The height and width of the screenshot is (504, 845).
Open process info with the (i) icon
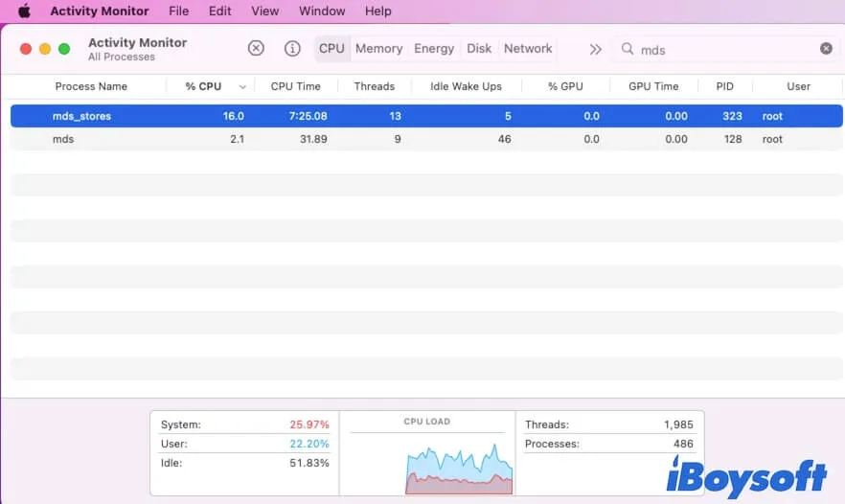(x=292, y=49)
